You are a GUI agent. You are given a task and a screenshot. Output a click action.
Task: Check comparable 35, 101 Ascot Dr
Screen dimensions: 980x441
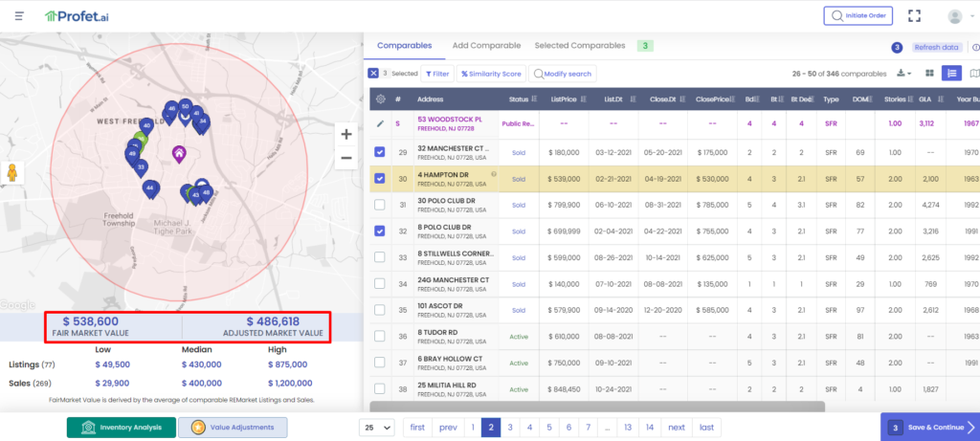click(x=379, y=310)
